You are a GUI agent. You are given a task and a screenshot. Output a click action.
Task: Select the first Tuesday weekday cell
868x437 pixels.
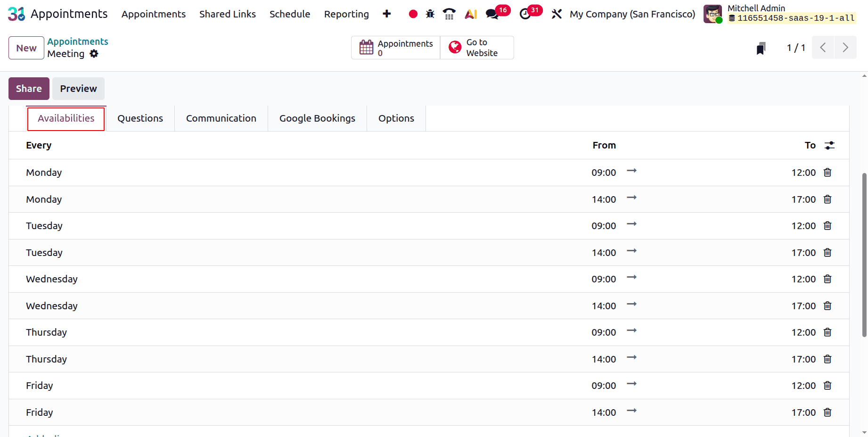click(x=44, y=226)
